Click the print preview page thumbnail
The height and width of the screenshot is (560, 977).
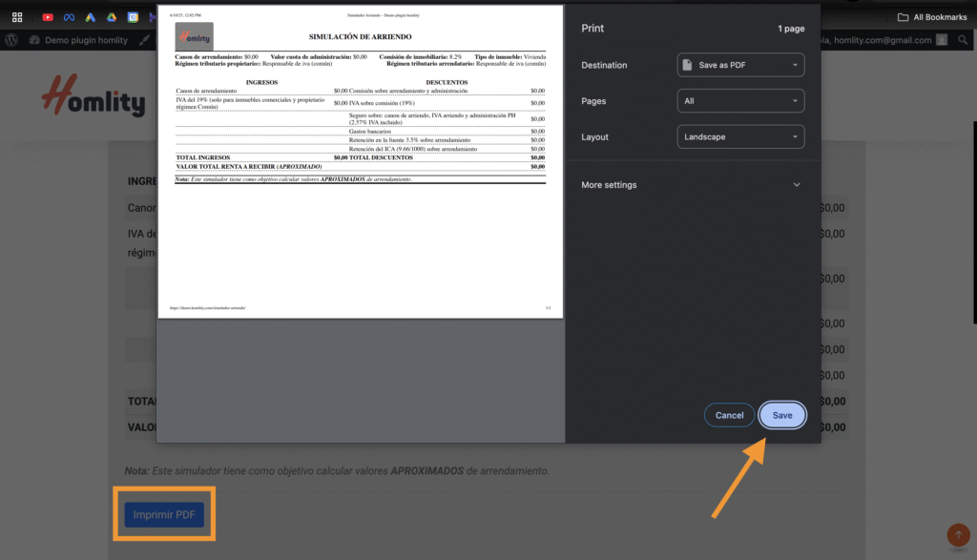(360, 162)
